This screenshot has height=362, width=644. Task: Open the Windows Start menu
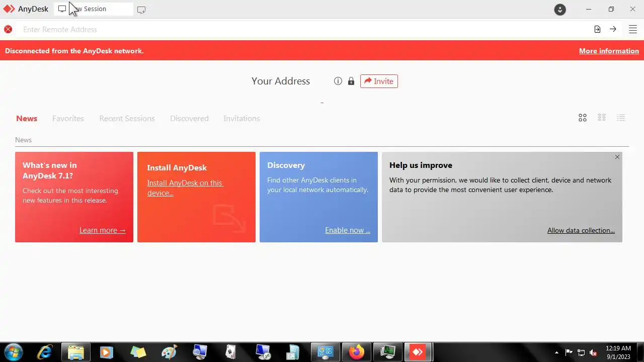[13, 352]
